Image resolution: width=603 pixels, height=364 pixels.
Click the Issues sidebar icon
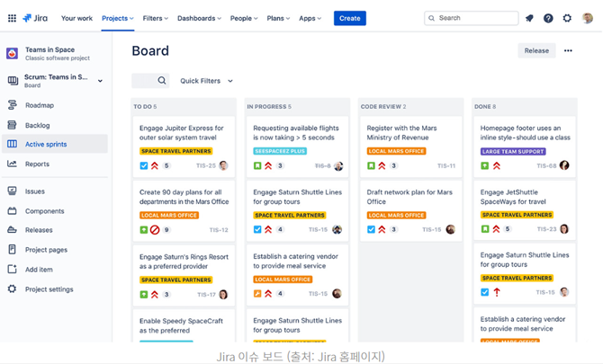click(12, 191)
